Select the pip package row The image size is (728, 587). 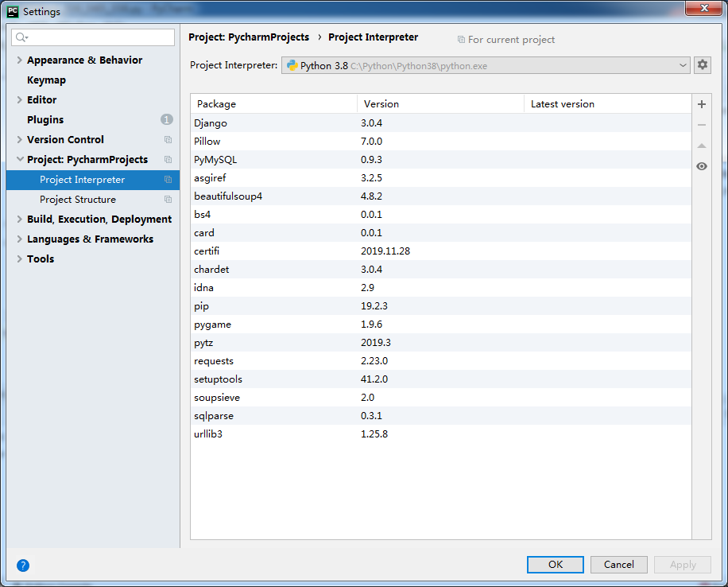click(x=440, y=305)
